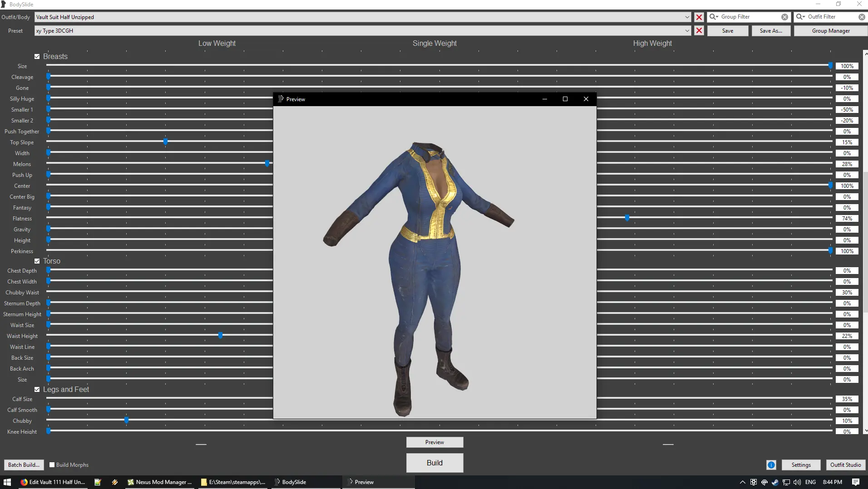Click the Breasts Size high-weight slider handle

pos(830,66)
